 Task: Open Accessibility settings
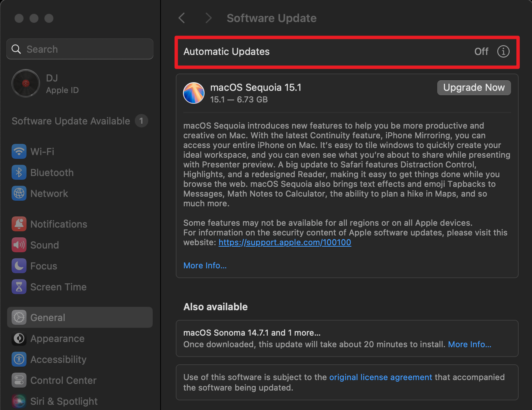coord(80,359)
